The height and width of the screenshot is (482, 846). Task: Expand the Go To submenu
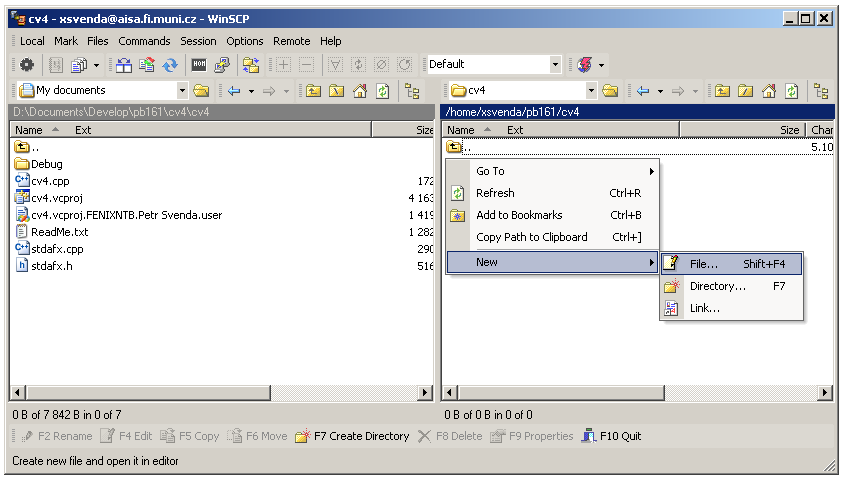pyautogui.click(x=552, y=171)
